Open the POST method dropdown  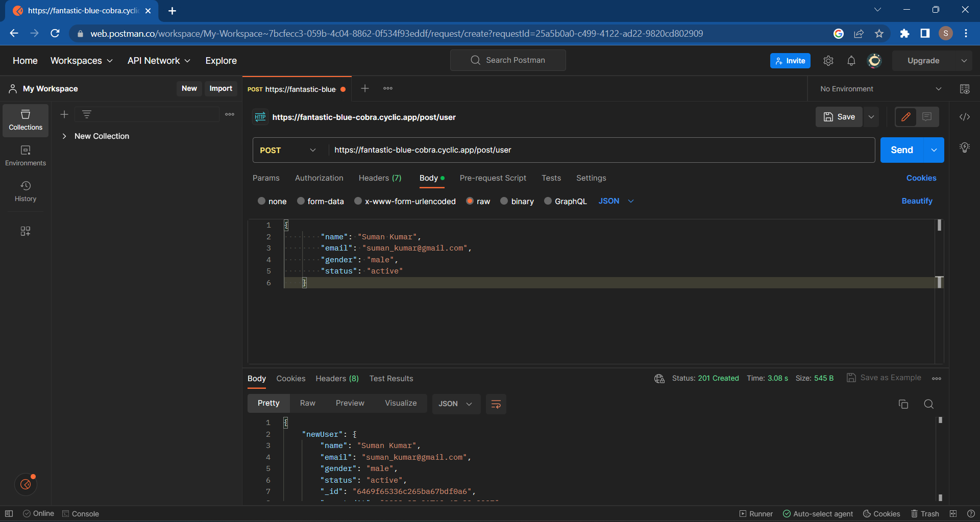tap(288, 150)
